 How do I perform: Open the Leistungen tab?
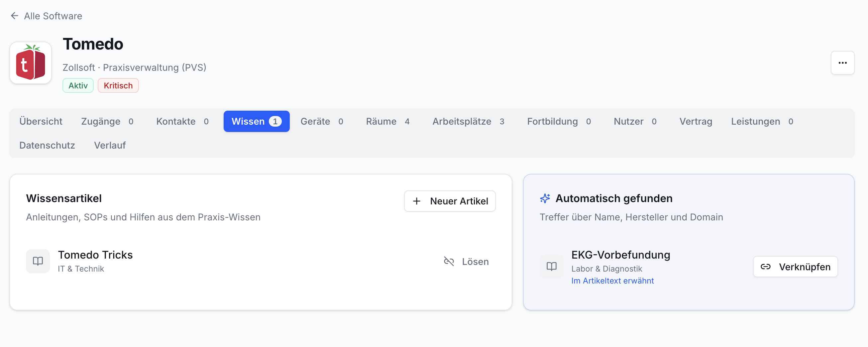point(762,121)
